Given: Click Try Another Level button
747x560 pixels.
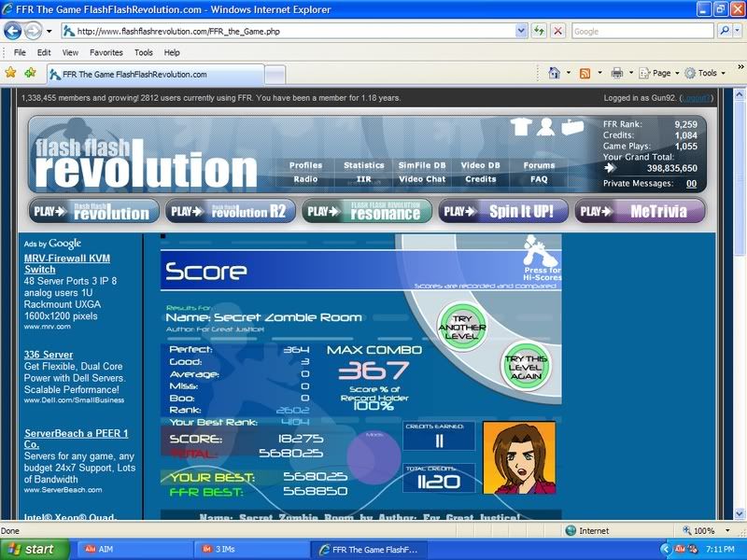Looking at the screenshot, I should coord(463,320).
